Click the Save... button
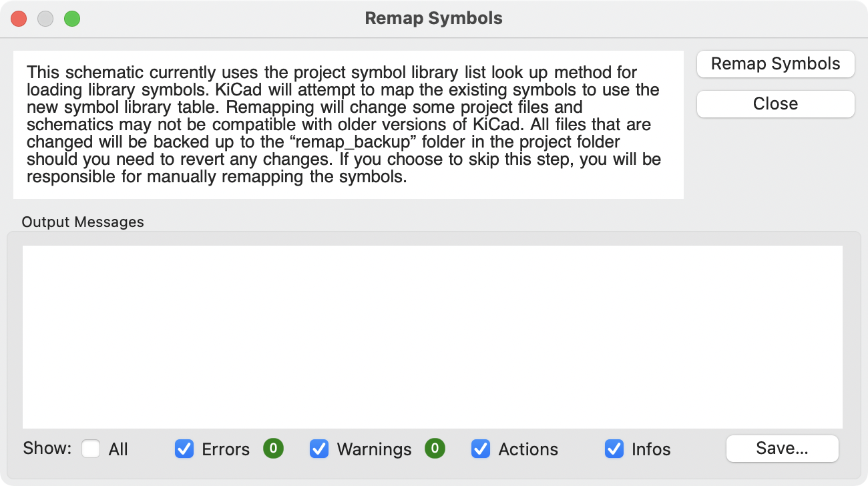This screenshot has height=486, width=868. (781, 449)
